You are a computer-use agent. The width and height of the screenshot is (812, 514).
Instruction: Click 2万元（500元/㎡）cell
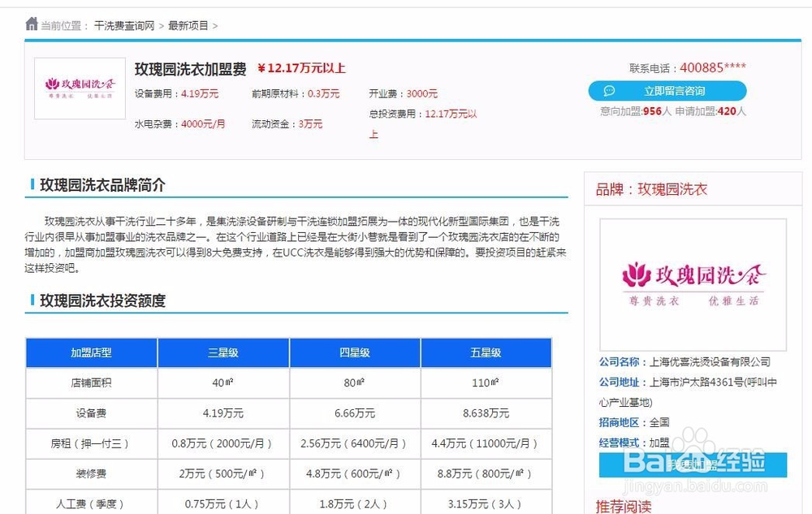point(222,473)
